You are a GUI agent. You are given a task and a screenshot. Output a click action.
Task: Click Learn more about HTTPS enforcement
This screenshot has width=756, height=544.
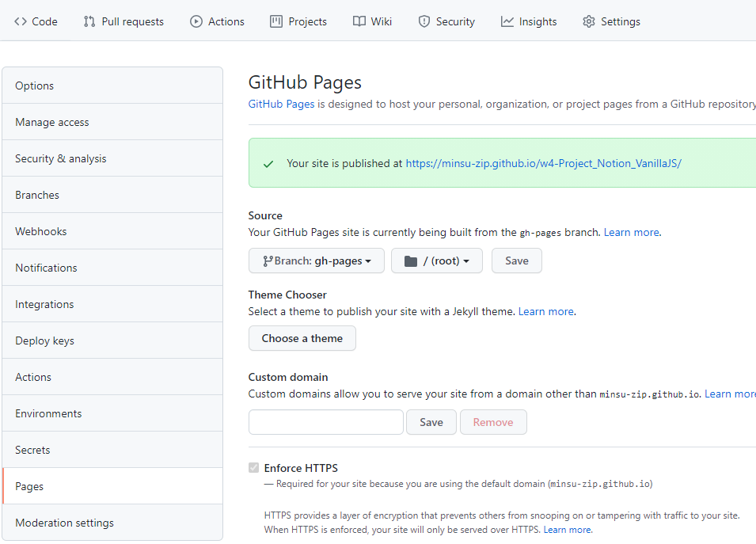pyautogui.click(x=567, y=530)
